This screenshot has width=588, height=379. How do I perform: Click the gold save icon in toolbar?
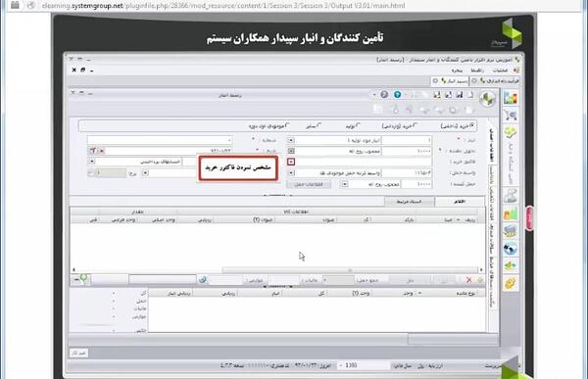437,95
